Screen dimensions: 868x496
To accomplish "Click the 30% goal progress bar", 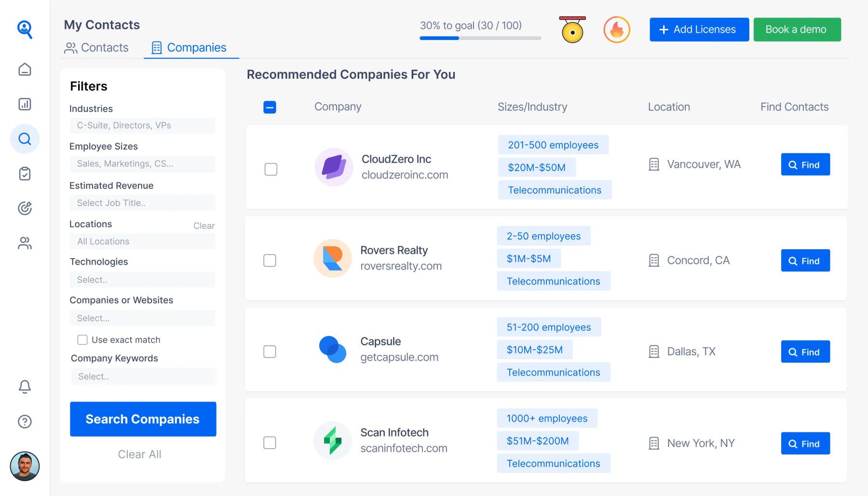I will tap(480, 38).
